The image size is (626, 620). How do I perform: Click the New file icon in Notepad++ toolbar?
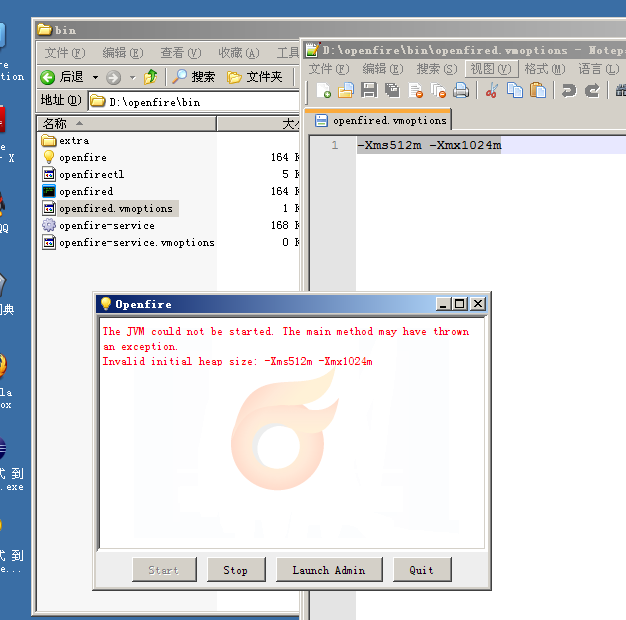324,90
